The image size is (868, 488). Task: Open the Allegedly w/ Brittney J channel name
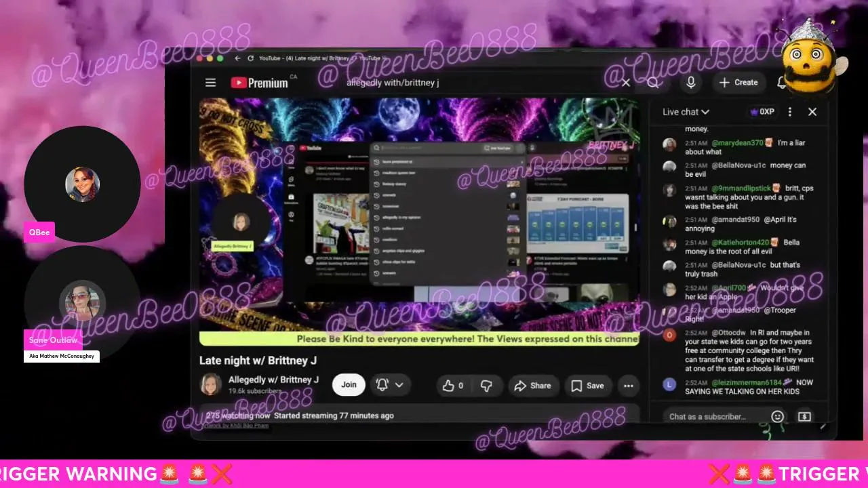coord(273,380)
